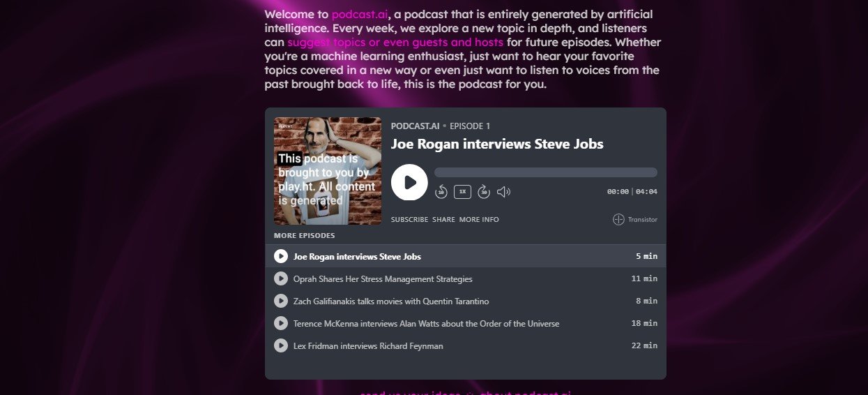Image resolution: width=868 pixels, height=395 pixels.
Task: Mute the podcast player volume
Action: click(x=503, y=192)
